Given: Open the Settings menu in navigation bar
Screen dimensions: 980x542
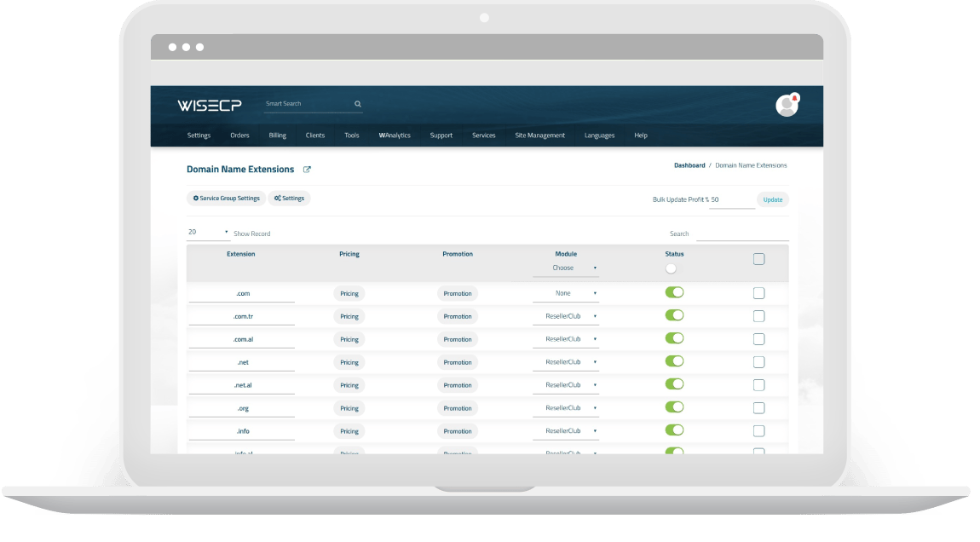Looking at the screenshot, I should coord(199,135).
